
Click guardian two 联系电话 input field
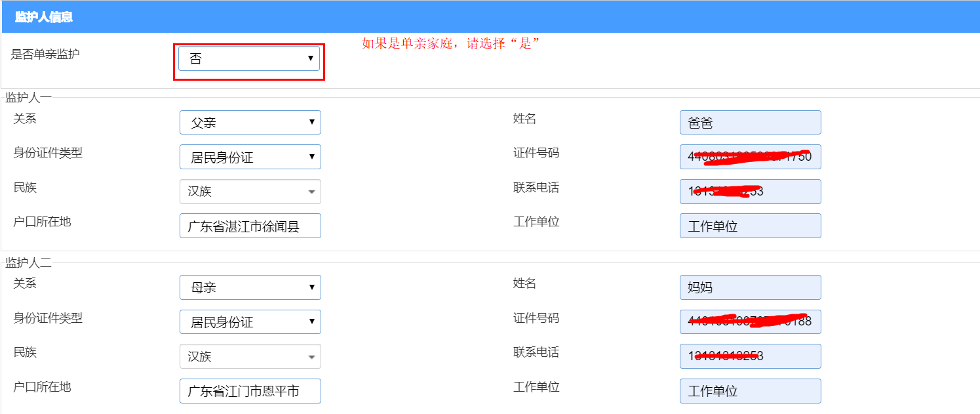click(x=750, y=356)
